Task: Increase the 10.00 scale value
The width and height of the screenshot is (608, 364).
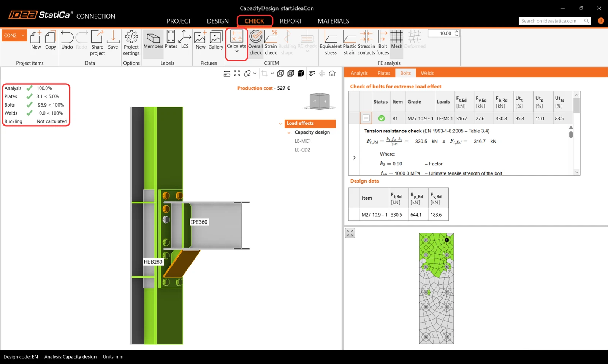Action: (456, 32)
